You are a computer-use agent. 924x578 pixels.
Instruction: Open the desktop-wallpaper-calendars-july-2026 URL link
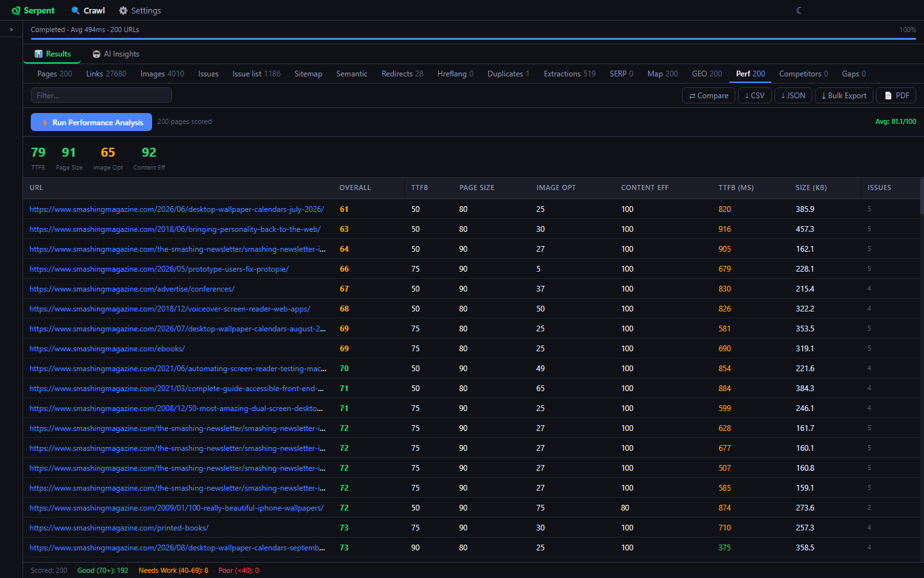point(176,209)
